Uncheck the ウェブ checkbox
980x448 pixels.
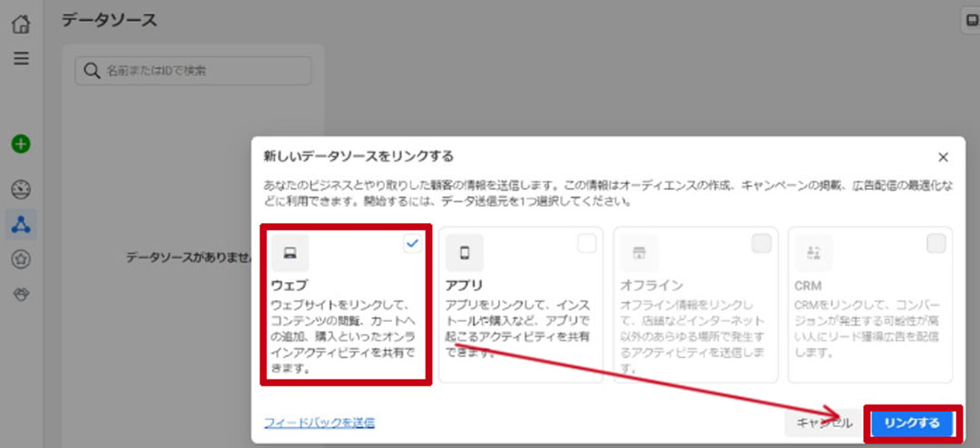tap(413, 243)
